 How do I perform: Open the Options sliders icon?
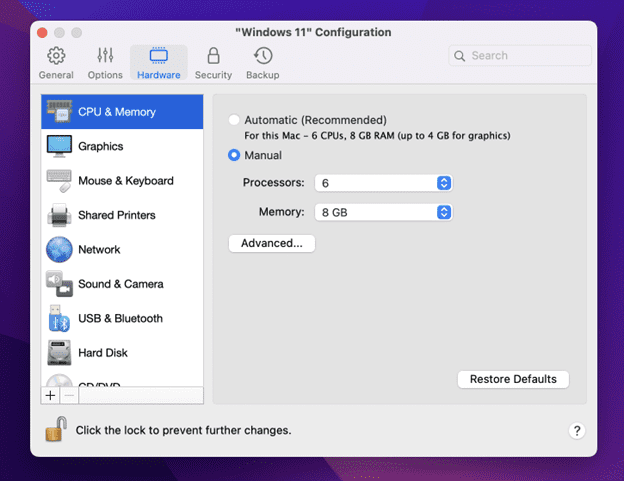pos(105,56)
